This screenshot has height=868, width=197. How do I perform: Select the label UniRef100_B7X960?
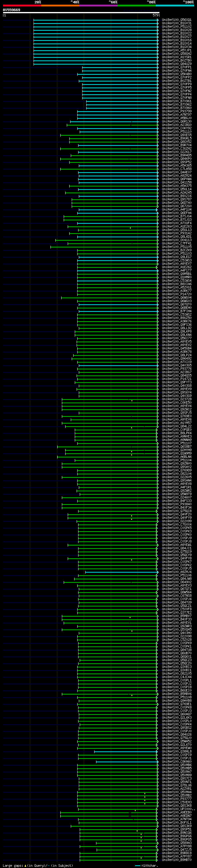click(177, 108)
